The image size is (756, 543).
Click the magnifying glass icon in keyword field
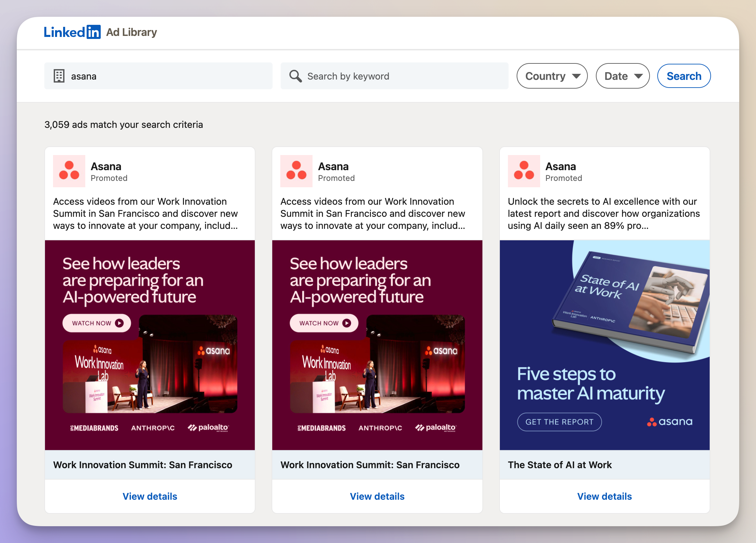[x=295, y=76]
